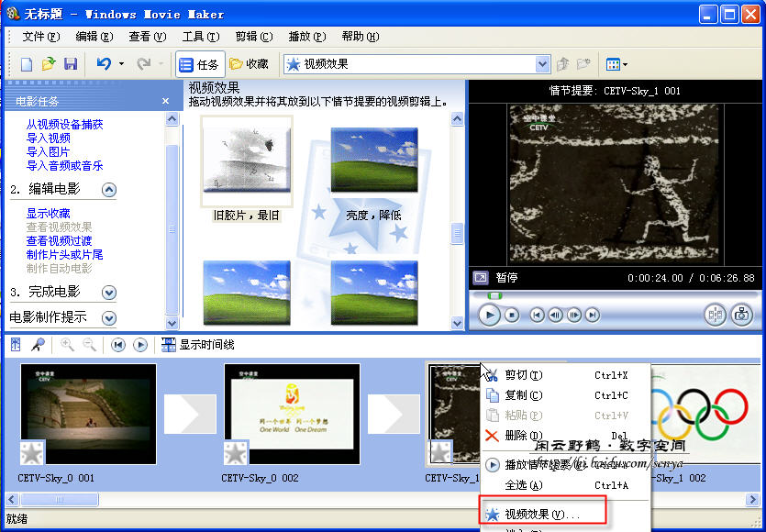This screenshot has width=766, height=532.
Task: Choose 全选(A) from the context menu
Action: pyautogui.click(x=566, y=485)
